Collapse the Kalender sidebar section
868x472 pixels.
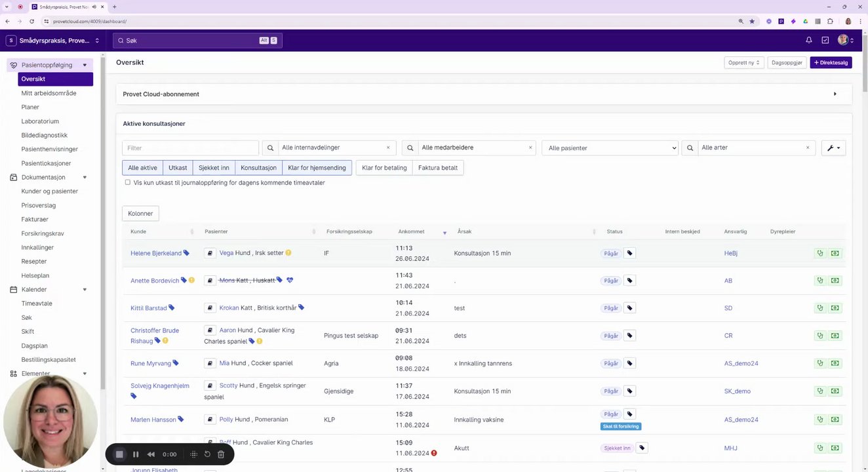tap(85, 289)
